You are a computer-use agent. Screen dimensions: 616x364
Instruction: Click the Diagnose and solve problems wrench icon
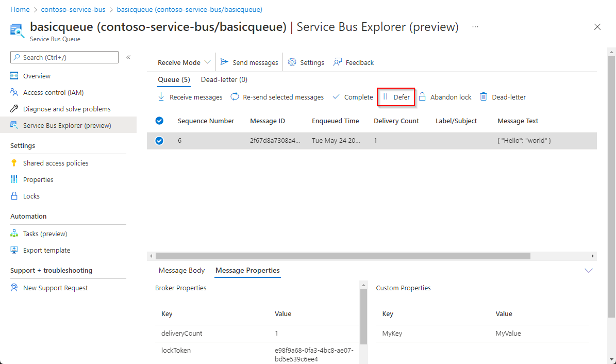14,108
